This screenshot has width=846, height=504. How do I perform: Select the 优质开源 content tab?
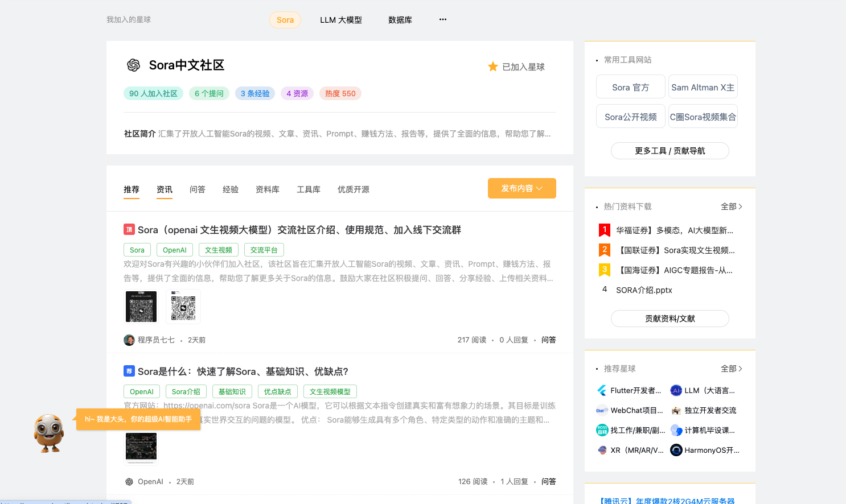coord(354,189)
